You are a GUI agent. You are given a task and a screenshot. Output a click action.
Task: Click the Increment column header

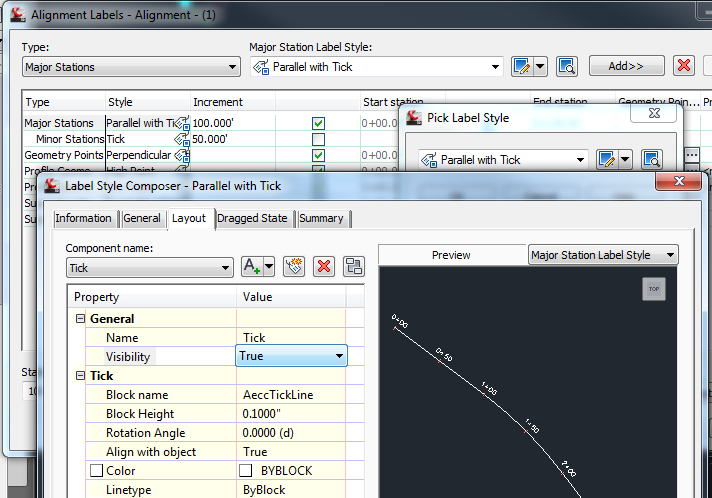[232, 102]
